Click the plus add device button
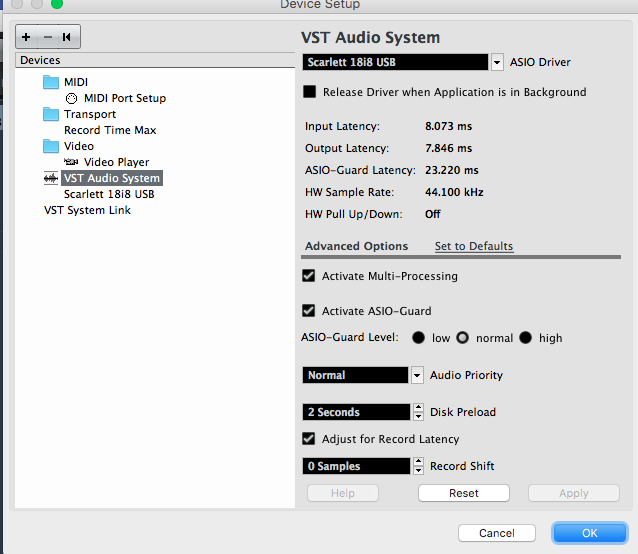This screenshot has height=554, width=638. coord(26,37)
